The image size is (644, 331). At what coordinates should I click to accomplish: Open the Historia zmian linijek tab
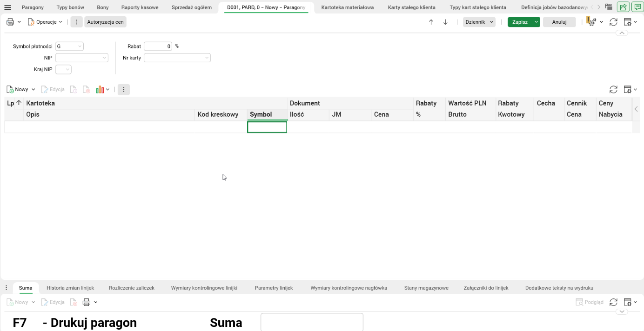(x=70, y=288)
